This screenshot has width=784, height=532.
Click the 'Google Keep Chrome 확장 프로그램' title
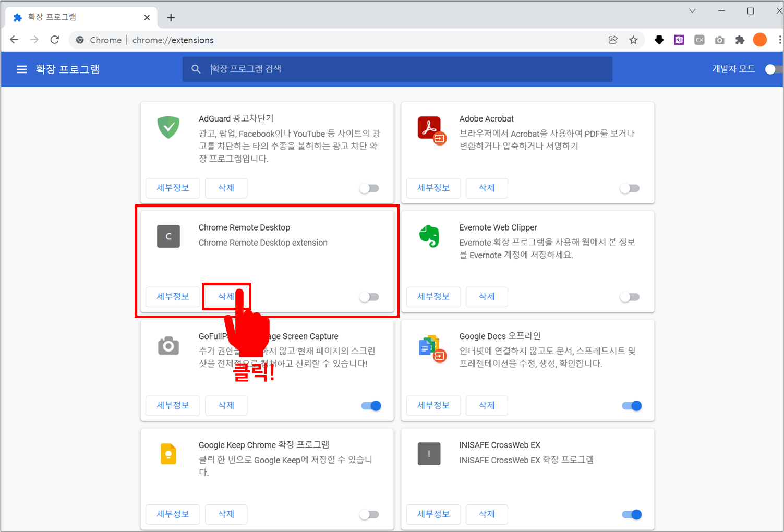[x=264, y=445]
